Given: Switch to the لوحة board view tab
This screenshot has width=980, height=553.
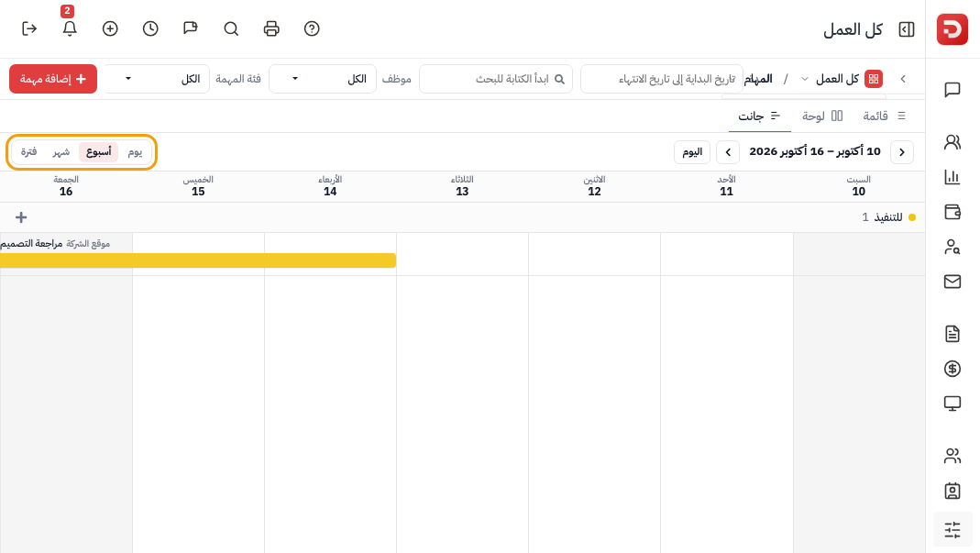Looking at the screenshot, I should pyautogui.click(x=822, y=116).
